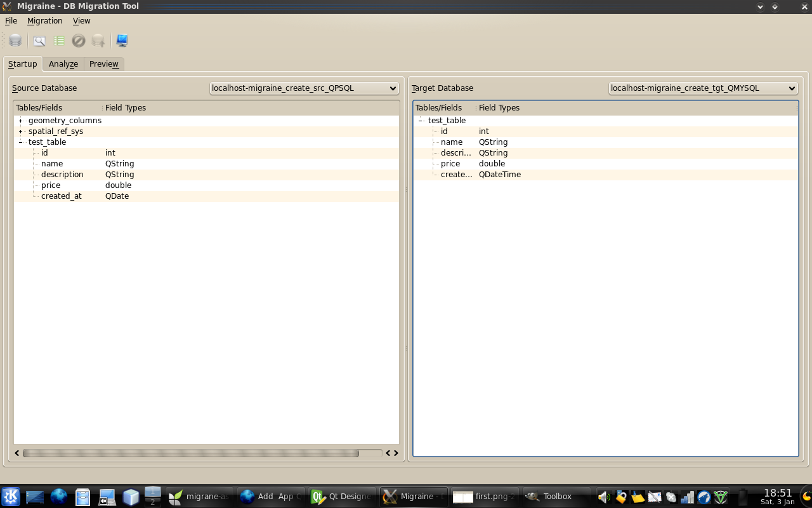Click source Tables/Fields column header
812x508 pixels.
58,108
